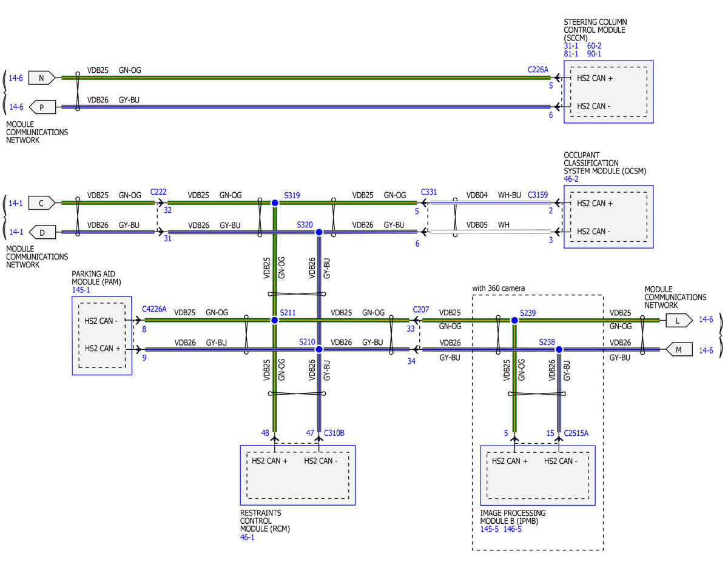Select the M off-page connector
This screenshot has width=728, height=562.
coord(679,349)
